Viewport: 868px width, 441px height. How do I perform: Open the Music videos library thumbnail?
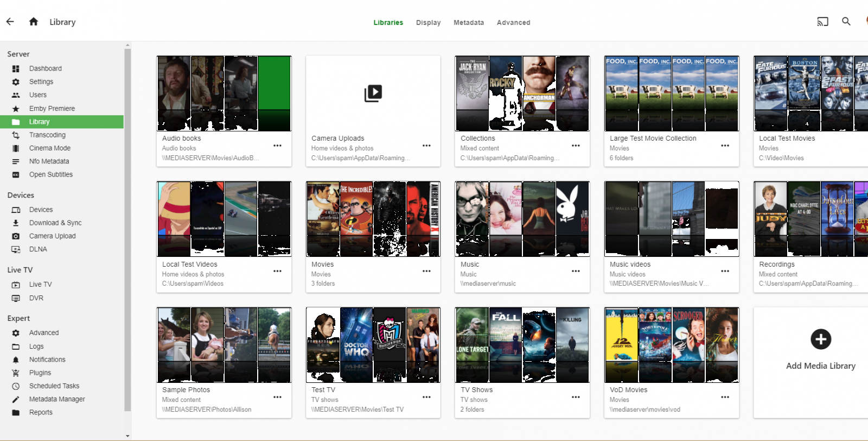tap(671, 219)
